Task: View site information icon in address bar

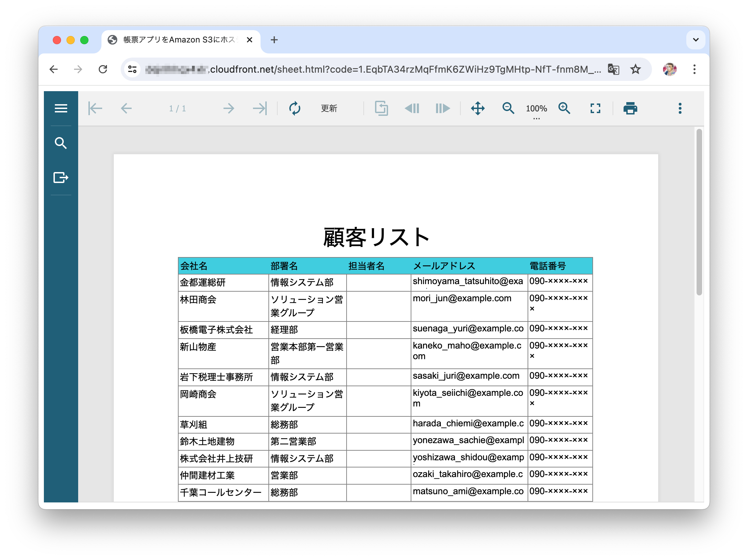Action: pyautogui.click(x=132, y=70)
